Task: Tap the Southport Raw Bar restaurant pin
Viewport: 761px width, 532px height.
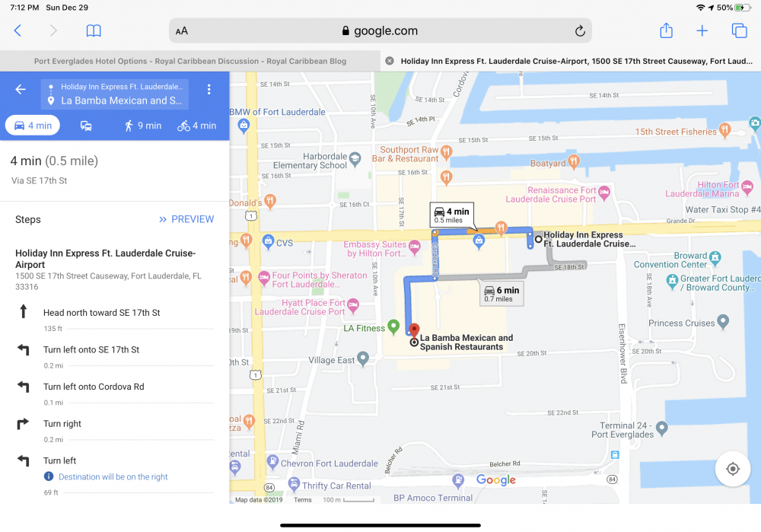Action: tap(447, 152)
